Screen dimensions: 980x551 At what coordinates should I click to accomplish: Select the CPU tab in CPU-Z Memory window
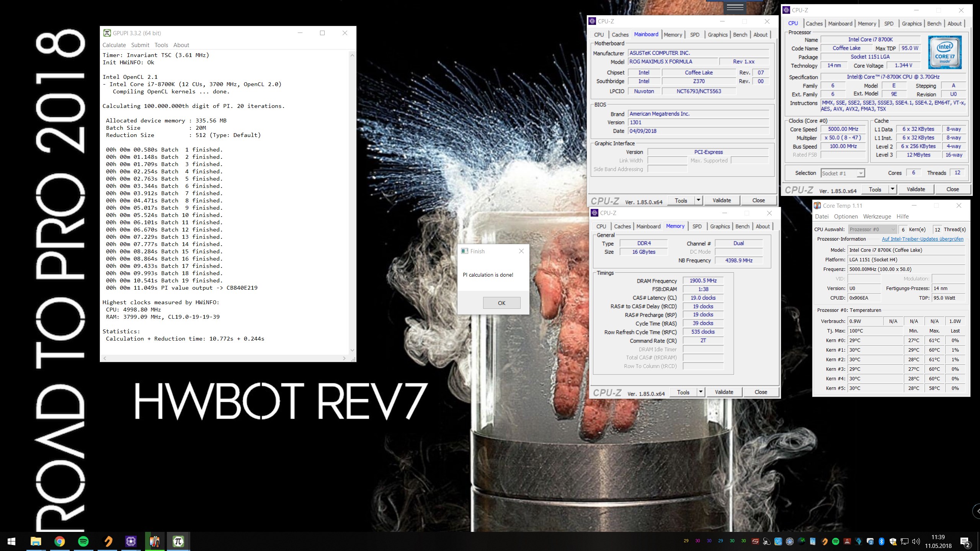[601, 226]
